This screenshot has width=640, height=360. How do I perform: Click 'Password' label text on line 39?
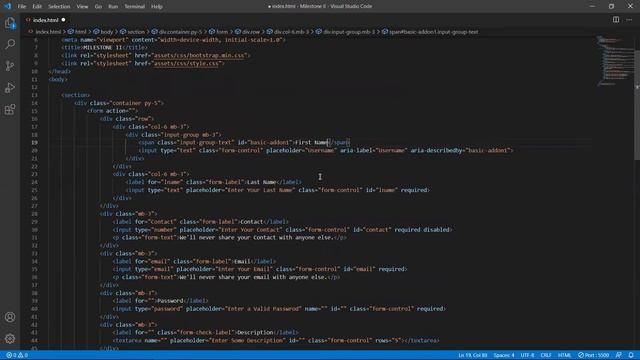coord(170,301)
